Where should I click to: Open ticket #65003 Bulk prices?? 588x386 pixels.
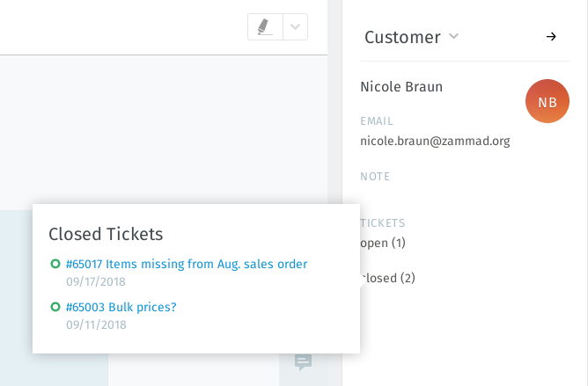[121, 307]
